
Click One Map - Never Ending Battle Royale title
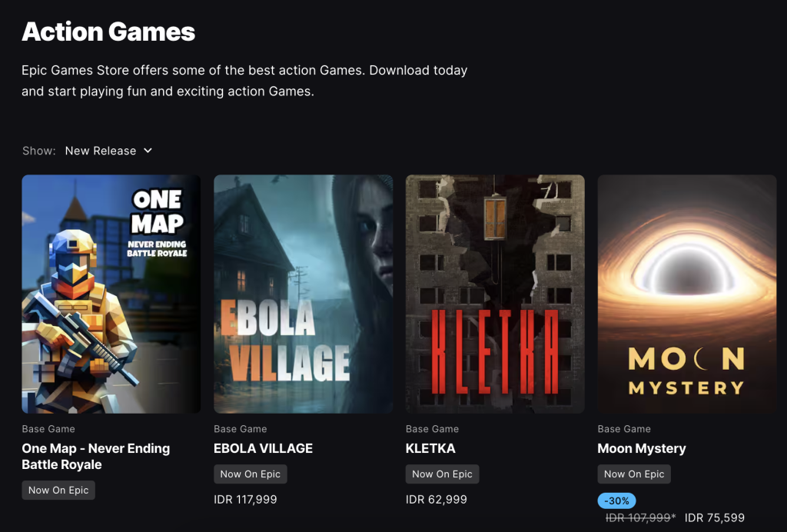click(96, 456)
